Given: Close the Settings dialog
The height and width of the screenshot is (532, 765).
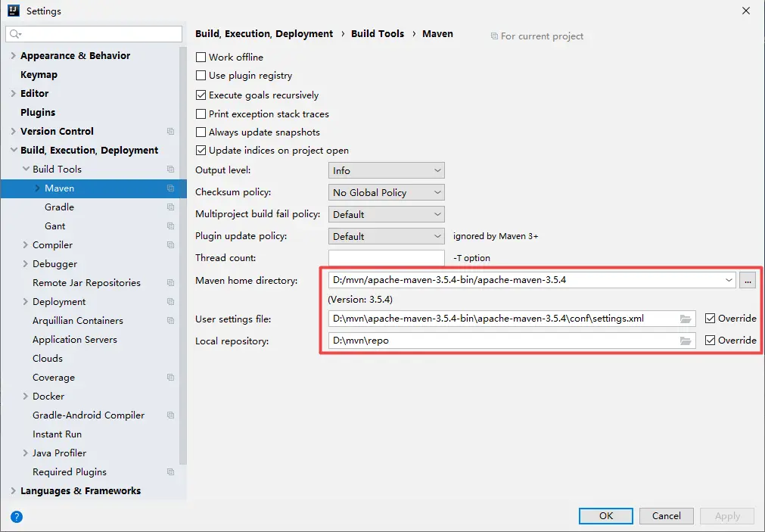Looking at the screenshot, I should [x=746, y=11].
